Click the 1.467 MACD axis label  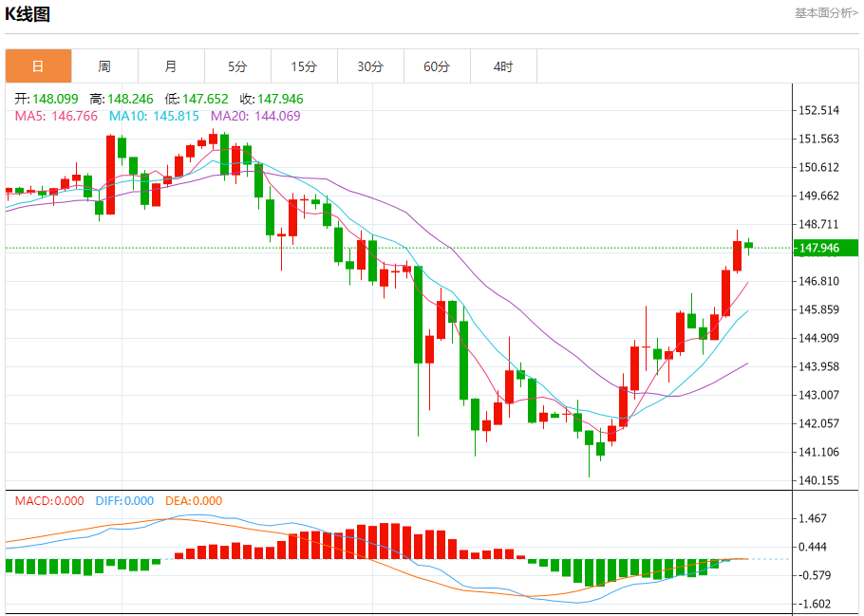tap(813, 518)
